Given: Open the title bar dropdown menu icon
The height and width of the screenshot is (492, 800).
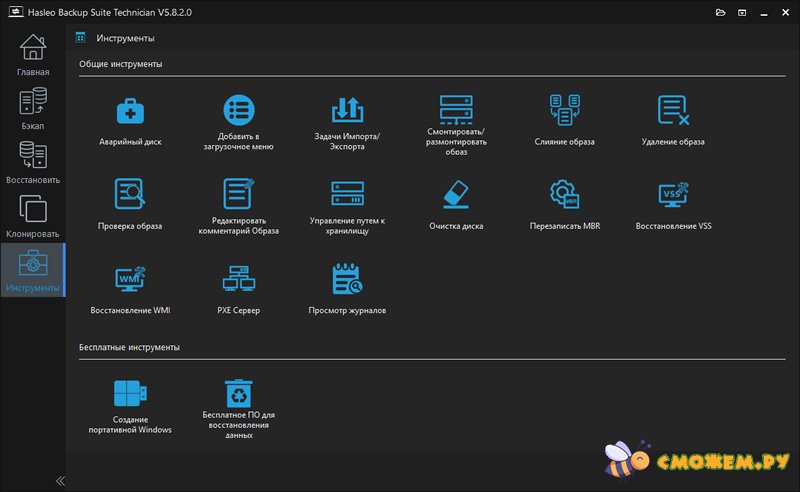Looking at the screenshot, I should point(740,12).
